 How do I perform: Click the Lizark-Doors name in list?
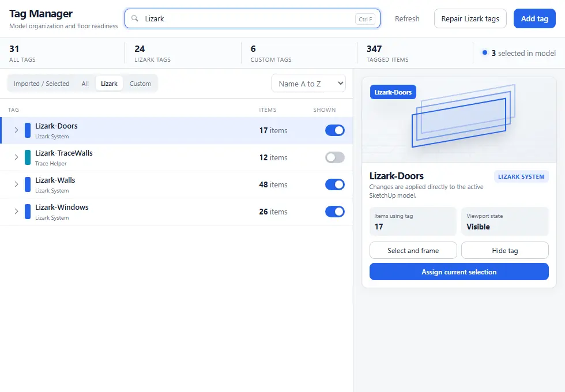click(x=56, y=126)
